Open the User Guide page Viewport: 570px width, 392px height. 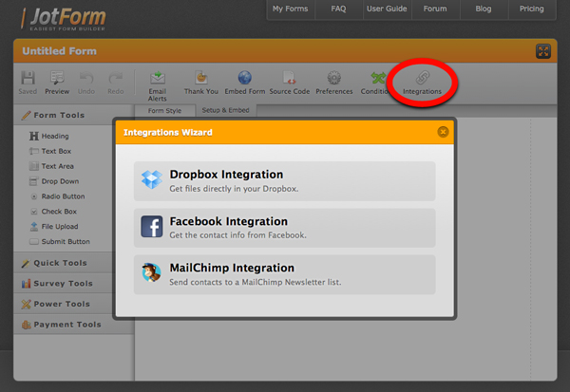point(387,9)
